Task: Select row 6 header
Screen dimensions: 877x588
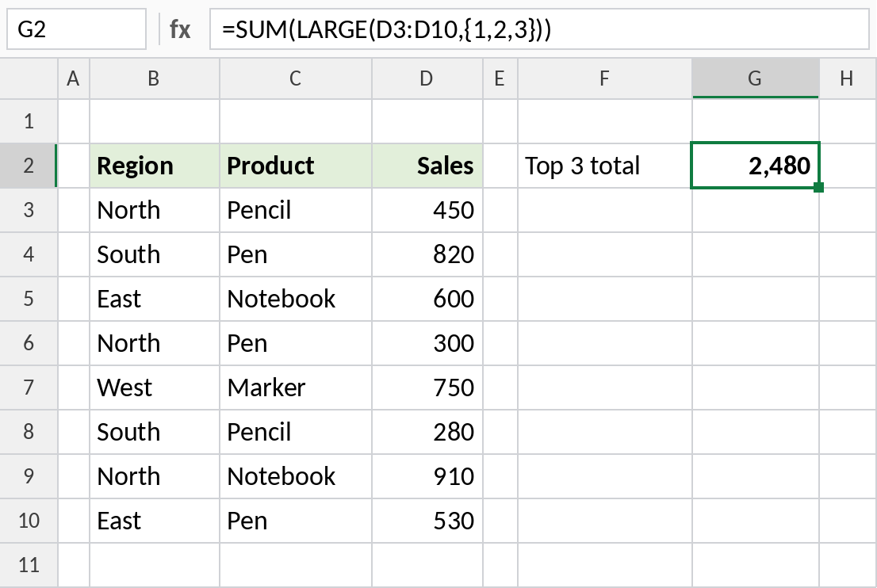Action: click(x=29, y=343)
